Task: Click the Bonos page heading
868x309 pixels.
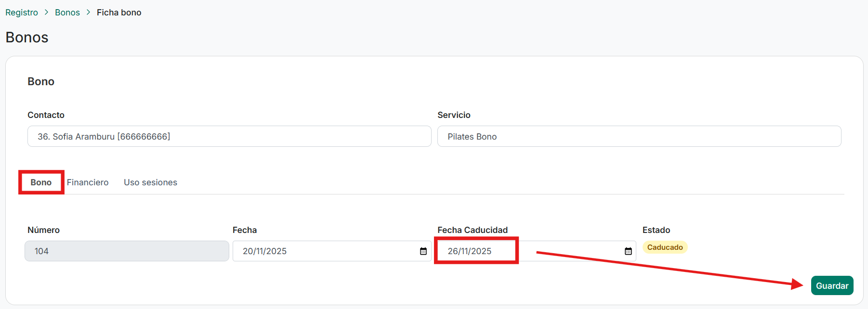Action: [27, 38]
